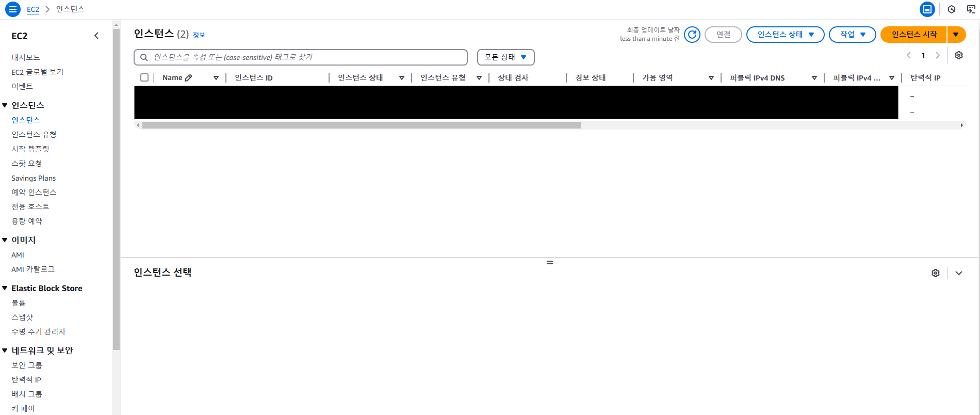
Task: Open 키 페어 in sidebar
Action: click(23, 408)
